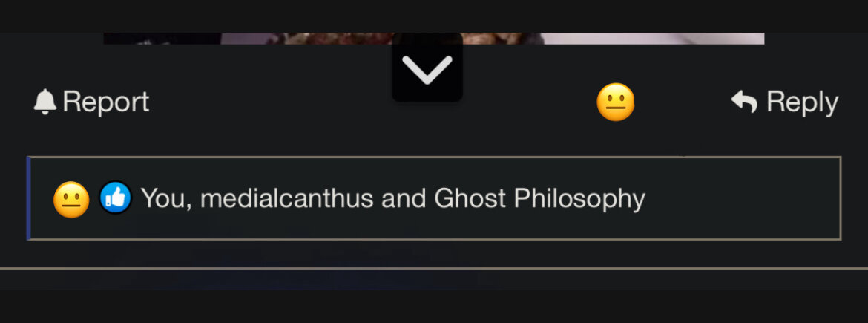The image size is (868, 323).
Task: Click the Reply text label
Action: pos(802,102)
